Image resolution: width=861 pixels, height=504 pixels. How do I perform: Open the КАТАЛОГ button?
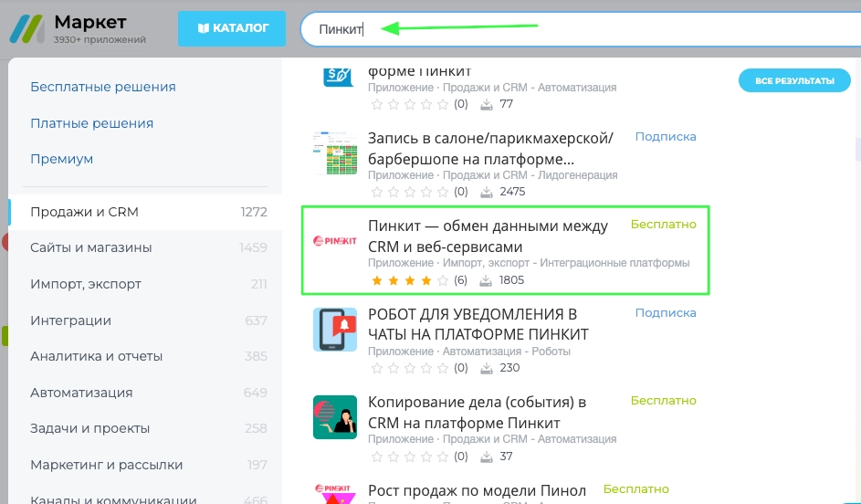(232, 28)
